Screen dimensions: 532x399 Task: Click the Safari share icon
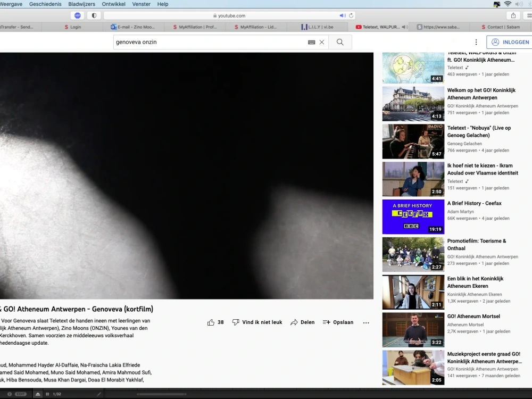click(x=513, y=15)
